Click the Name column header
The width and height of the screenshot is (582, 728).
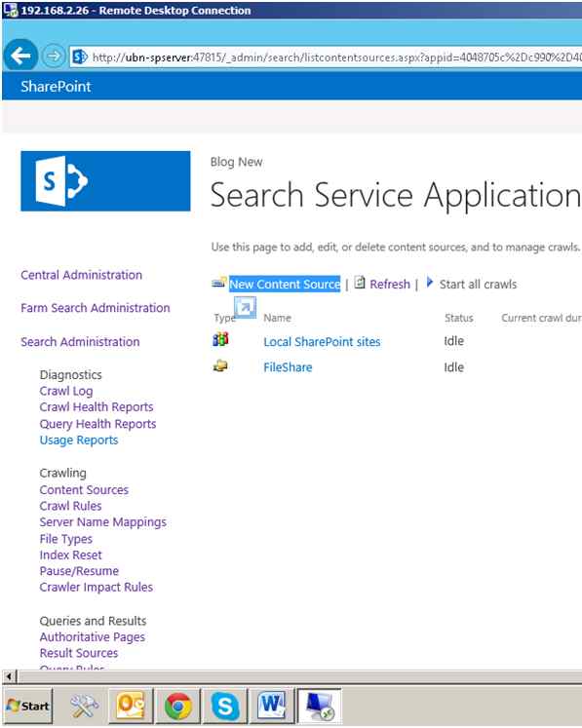(277, 318)
